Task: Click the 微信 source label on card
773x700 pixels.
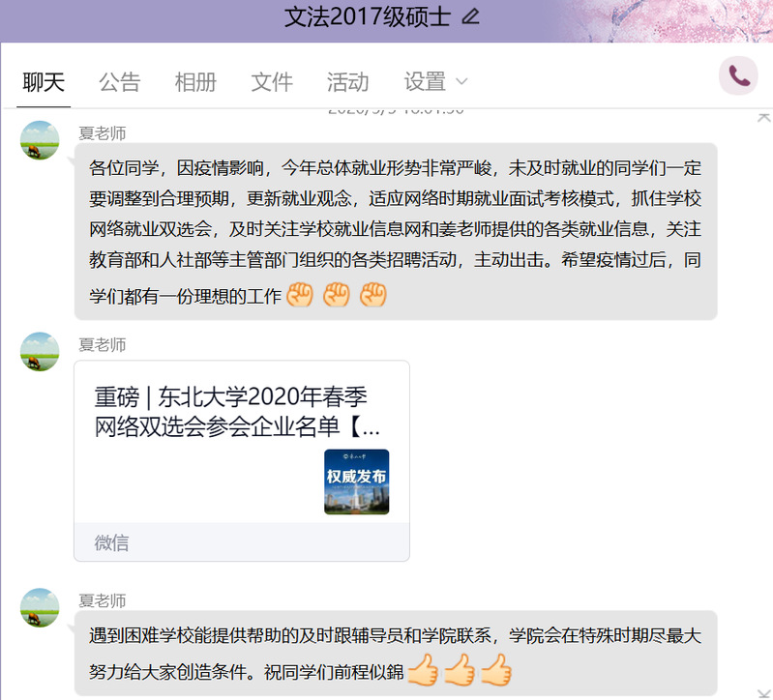Action: tap(111, 542)
